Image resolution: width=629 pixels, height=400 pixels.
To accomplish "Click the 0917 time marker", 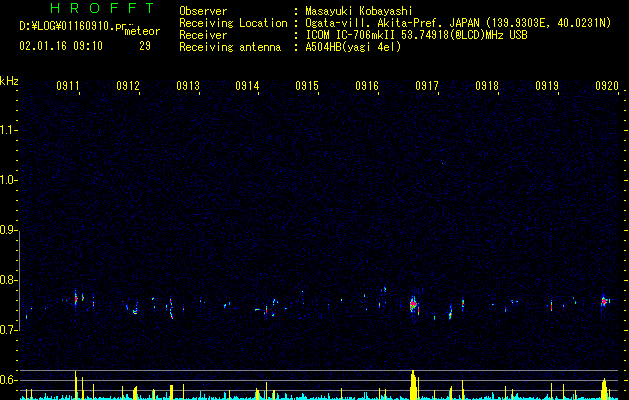I will tap(427, 85).
